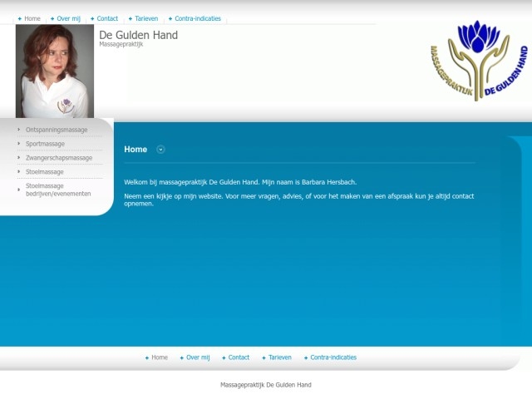Visit Contra-indicaties from the footer links
This screenshot has height=399, width=532.
click(x=332, y=357)
